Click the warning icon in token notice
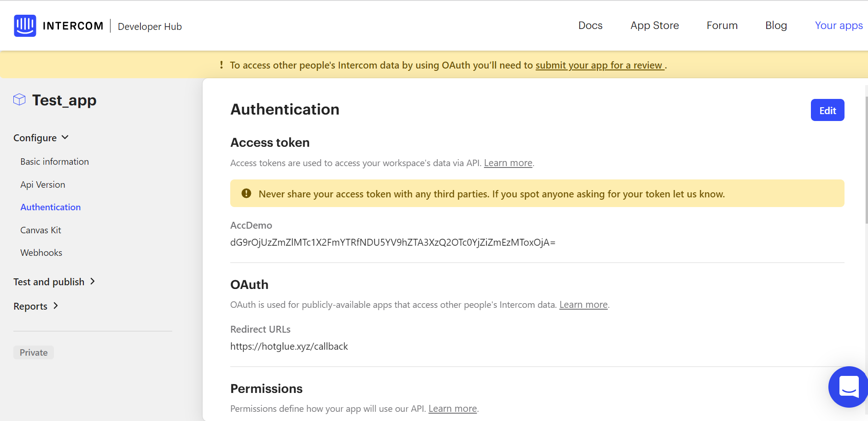This screenshot has width=868, height=421. [246, 193]
